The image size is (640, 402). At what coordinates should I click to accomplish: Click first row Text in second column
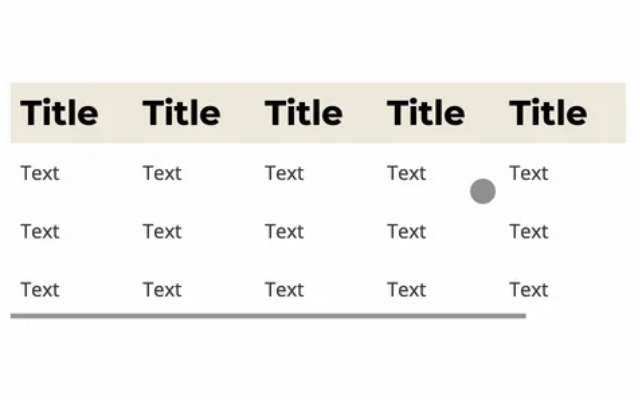(162, 173)
